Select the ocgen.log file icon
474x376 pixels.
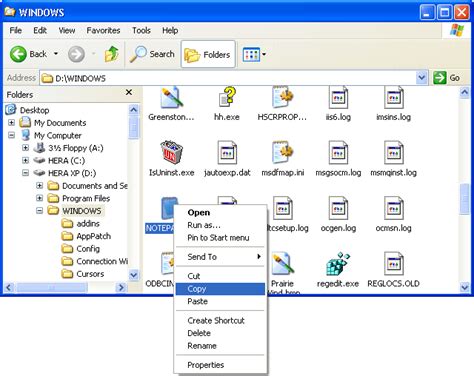(x=338, y=208)
